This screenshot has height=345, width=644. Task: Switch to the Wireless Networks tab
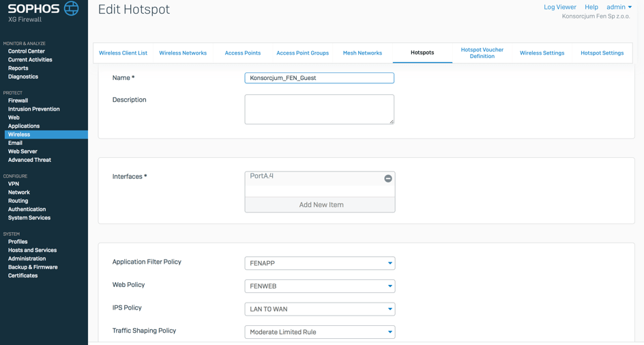(183, 53)
